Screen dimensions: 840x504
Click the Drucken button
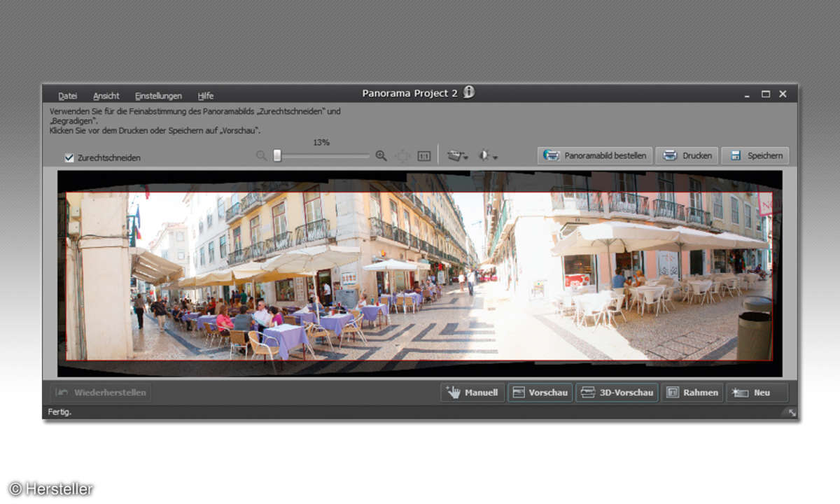point(687,155)
